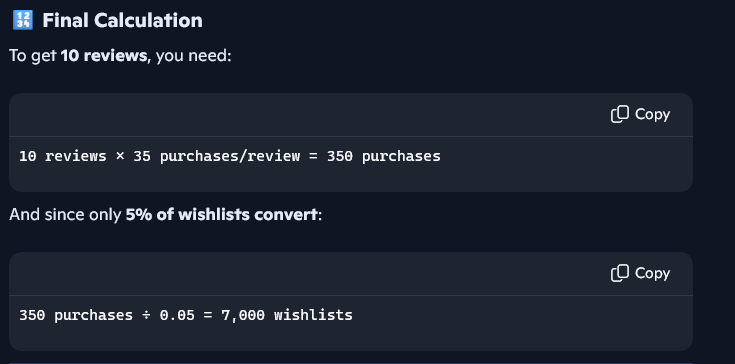Click '350 purchases' in the second code block
The image size is (735, 364).
click(76, 315)
